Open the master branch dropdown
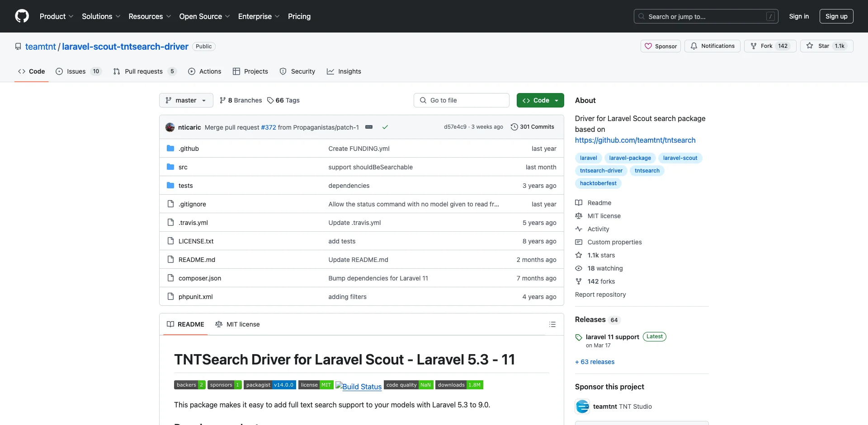The width and height of the screenshot is (868, 425). [186, 100]
